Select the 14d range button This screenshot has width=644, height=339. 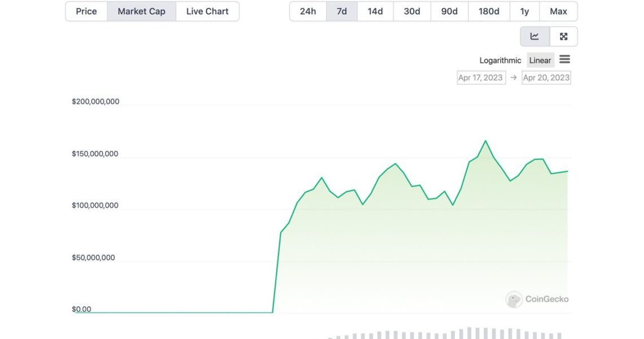tap(375, 11)
